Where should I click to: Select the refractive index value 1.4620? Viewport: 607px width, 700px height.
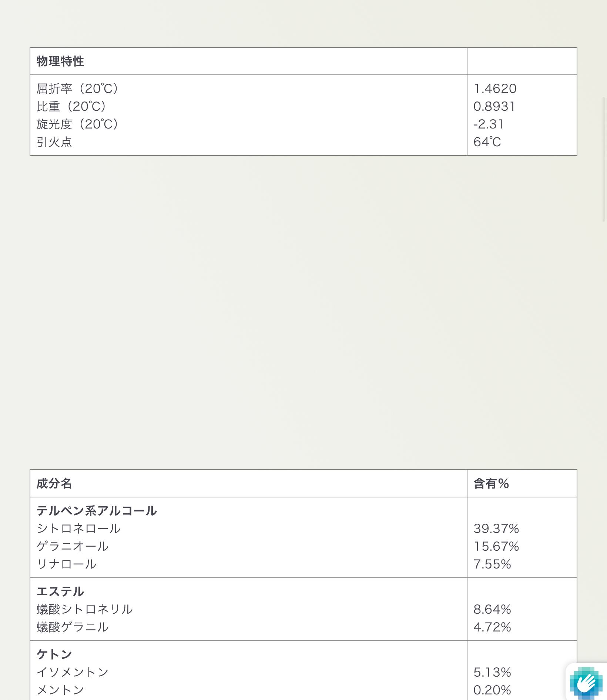[495, 89]
